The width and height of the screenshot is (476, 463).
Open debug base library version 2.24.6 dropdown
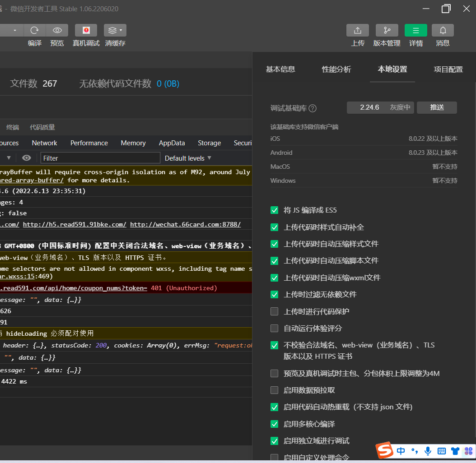(380, 107)
